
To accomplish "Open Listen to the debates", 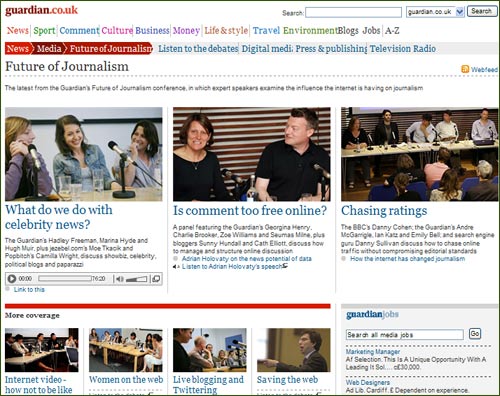I will click(x=198, y=49).
